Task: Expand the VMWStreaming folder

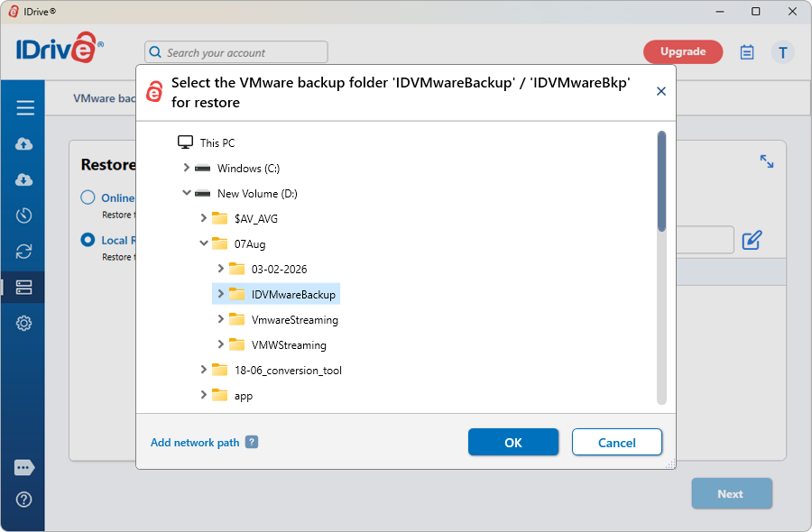Action: coord(221,344)
